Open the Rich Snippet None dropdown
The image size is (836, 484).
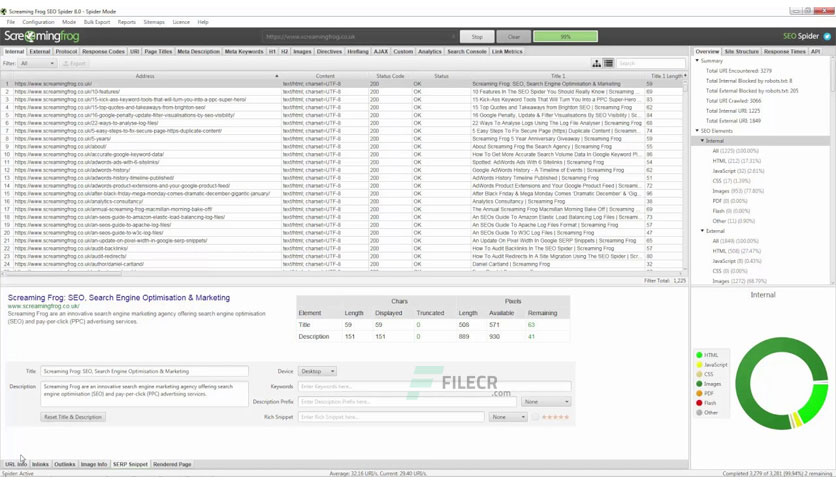[x=508, y=417]
